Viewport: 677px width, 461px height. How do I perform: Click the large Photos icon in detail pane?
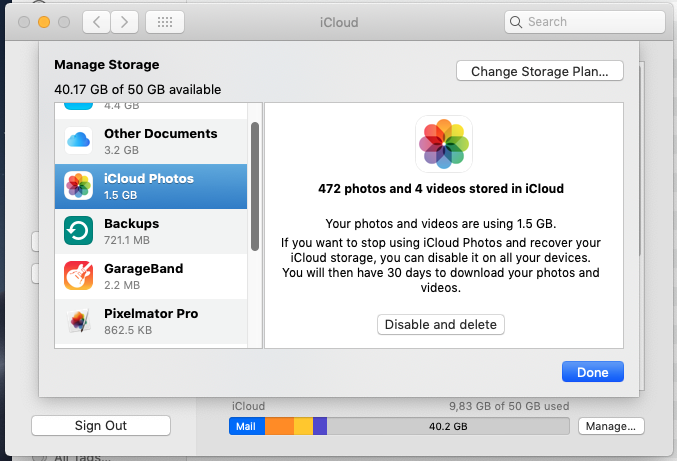click(443, 143)
